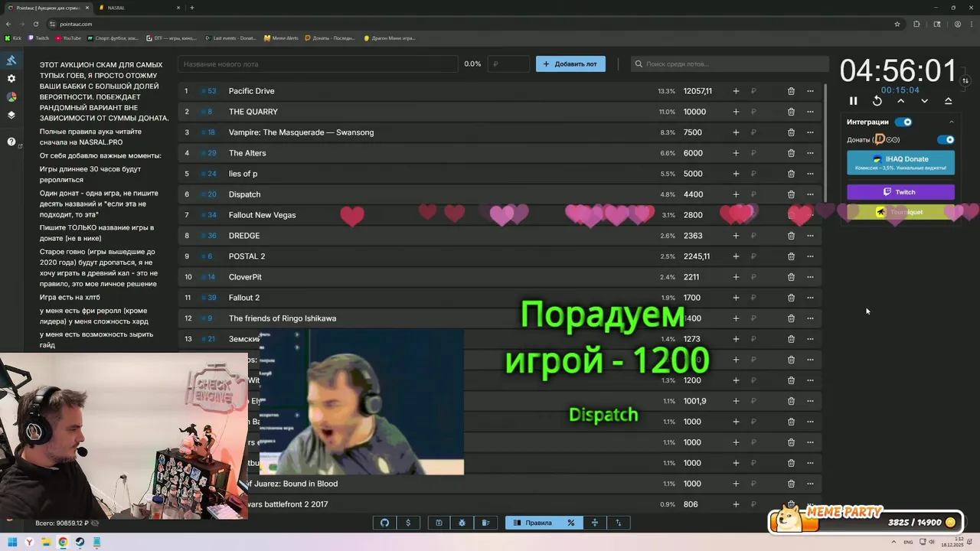This screenshot has height=551, width=980.
Task: Open the help question mark icon
Action: click(11, 142)
